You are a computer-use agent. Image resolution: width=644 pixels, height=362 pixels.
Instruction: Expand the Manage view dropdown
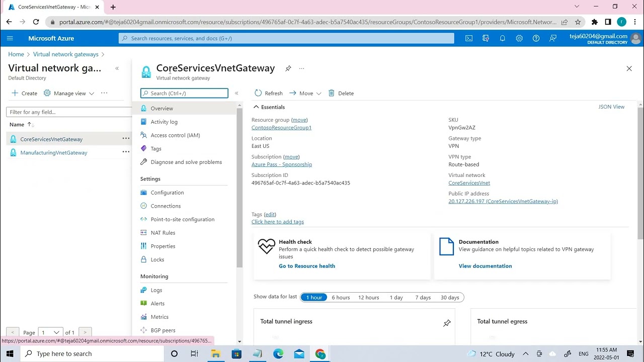click(69, 93)
